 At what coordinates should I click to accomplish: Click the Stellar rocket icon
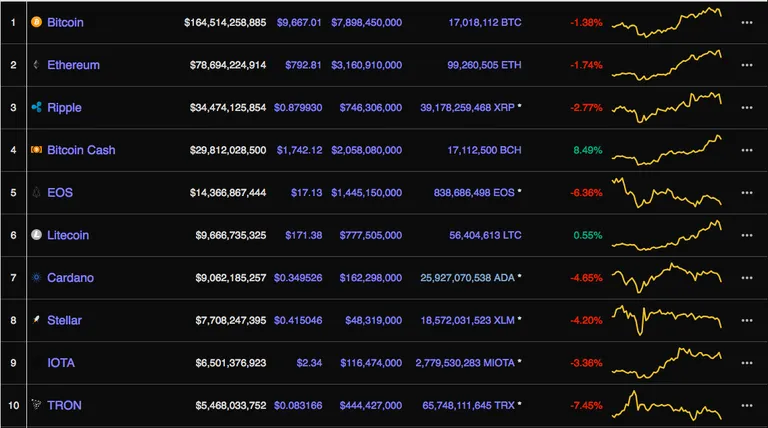point(36,320)
